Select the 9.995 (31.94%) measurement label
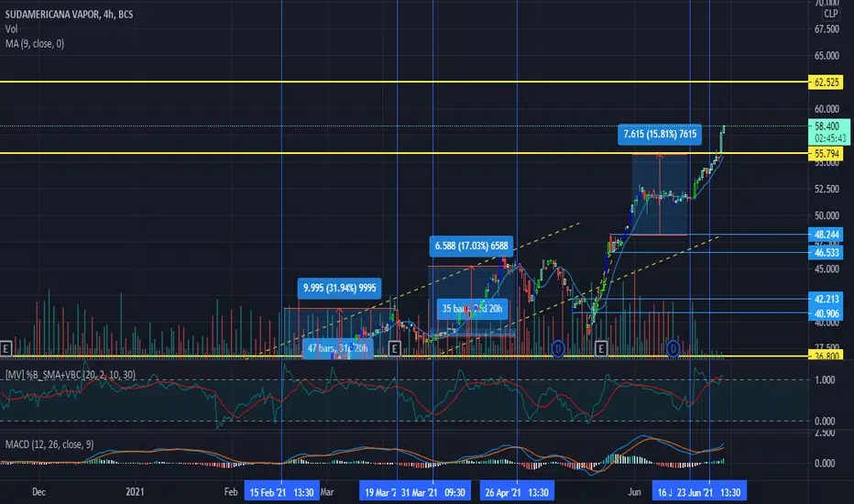854x504 pixels. coord(339,289)
